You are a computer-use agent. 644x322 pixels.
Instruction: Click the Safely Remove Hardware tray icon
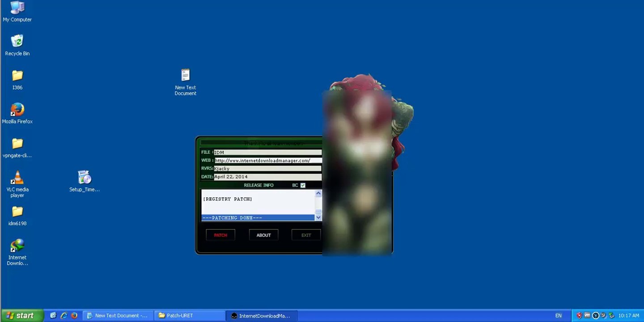[611, 315]
